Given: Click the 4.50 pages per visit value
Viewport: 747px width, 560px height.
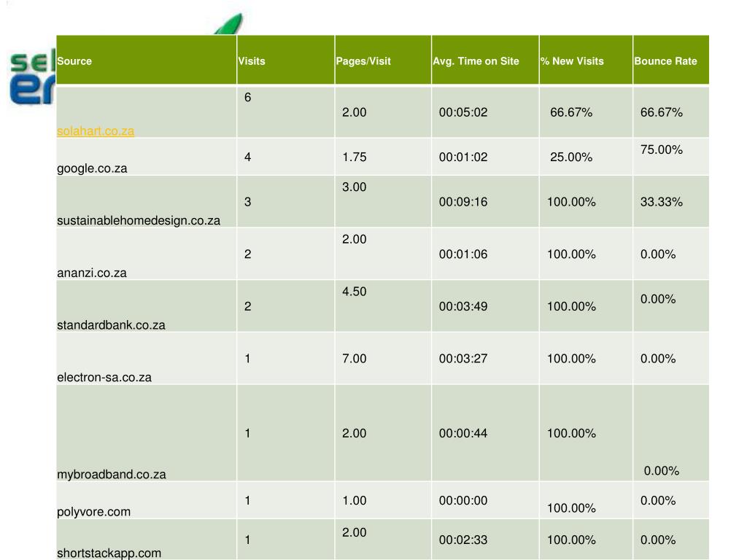Looking at the screenshot, I should (x=354, y=292).
